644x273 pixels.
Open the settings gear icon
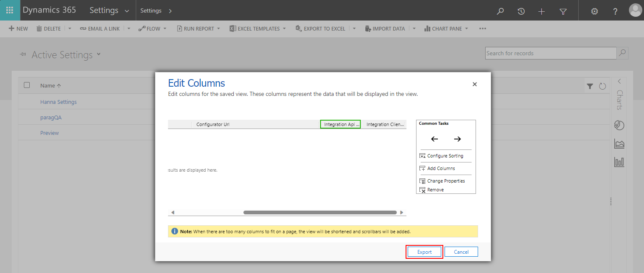pos(594,11)
